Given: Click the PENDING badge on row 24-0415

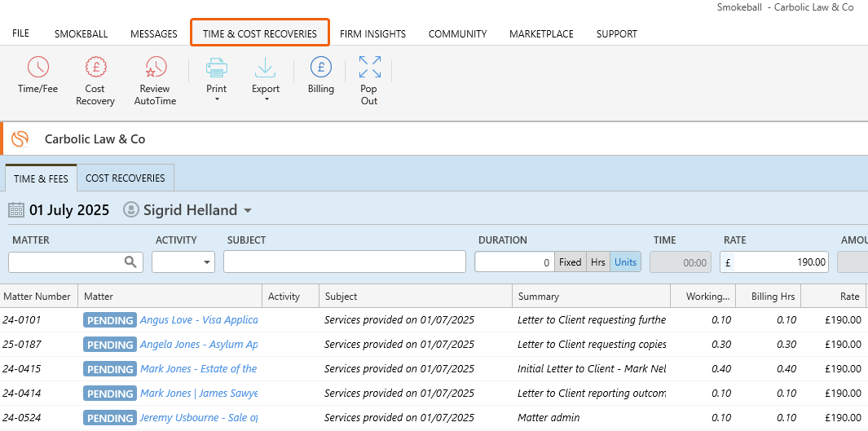Looking at the screenshot, I should point(109,369).
